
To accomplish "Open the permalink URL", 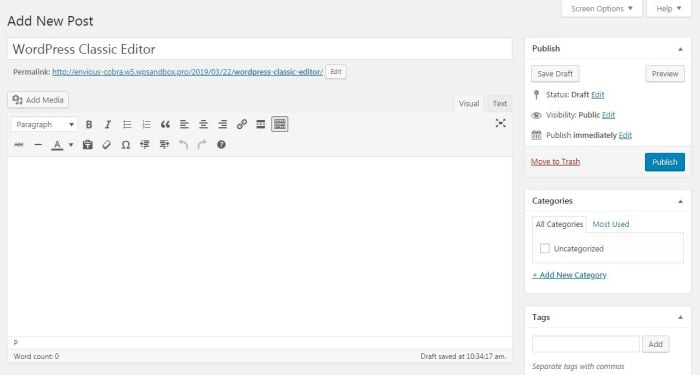I will click(x=188, y=72).
